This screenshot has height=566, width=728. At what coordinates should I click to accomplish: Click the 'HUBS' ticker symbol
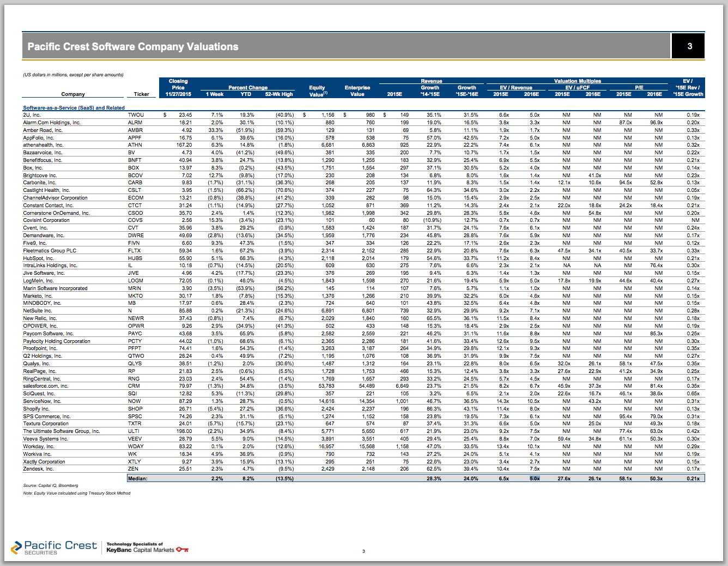point(135,258)
